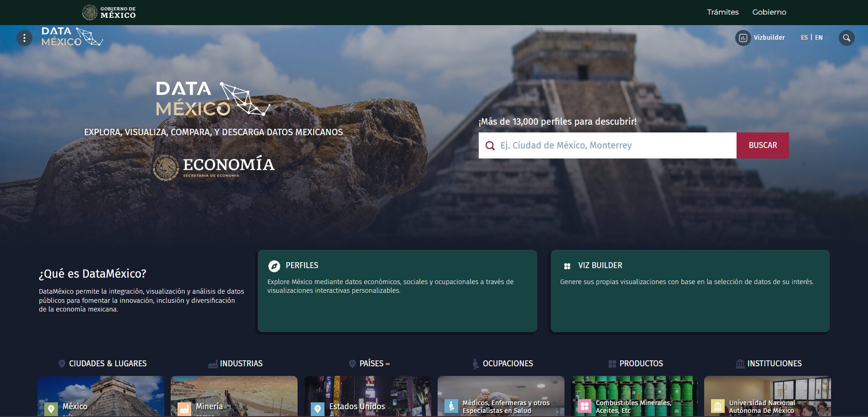Click the icon on Médicos, Enfermeras card
Image resolution: width=868 pixels, height=417 pixels.
point(451,406)
